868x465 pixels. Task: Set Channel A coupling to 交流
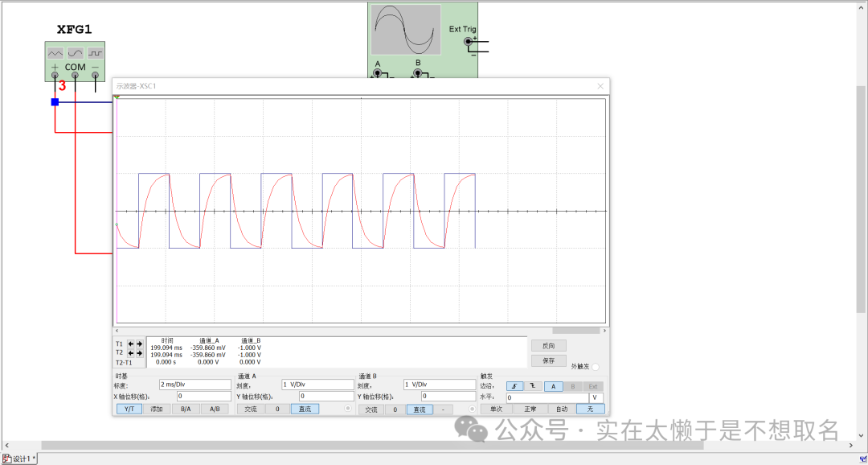coord(251,409)
